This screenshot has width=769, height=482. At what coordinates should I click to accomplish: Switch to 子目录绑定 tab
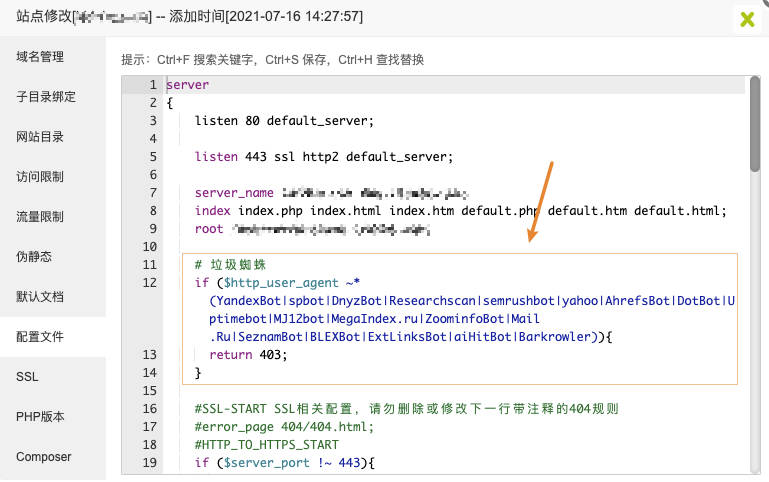46,97
